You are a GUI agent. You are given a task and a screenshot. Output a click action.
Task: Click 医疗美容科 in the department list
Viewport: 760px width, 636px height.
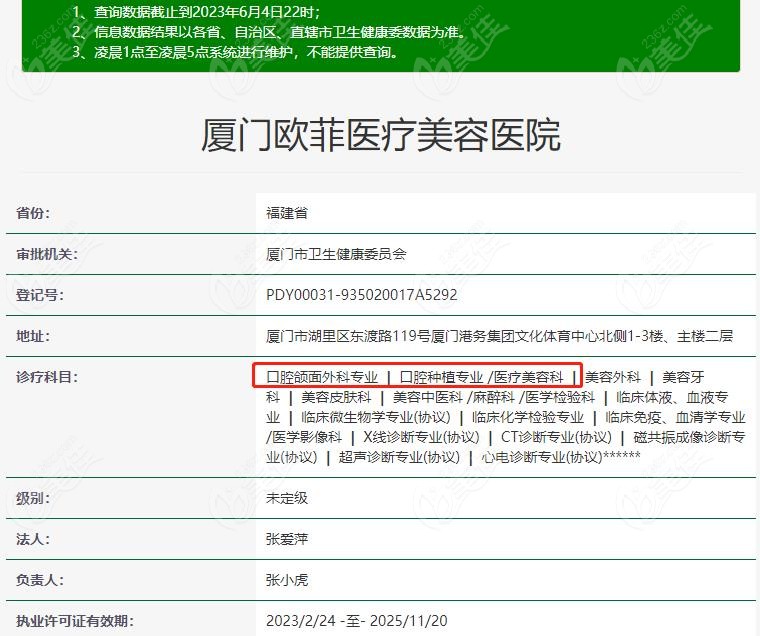click(x=529, y=377)
